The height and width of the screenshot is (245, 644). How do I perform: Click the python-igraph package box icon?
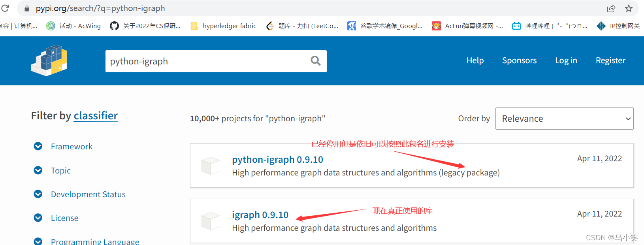[x=211, y=166]
